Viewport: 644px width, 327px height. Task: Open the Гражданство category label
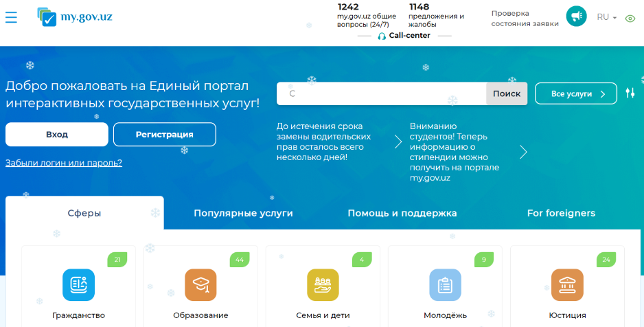coord(78,315)
